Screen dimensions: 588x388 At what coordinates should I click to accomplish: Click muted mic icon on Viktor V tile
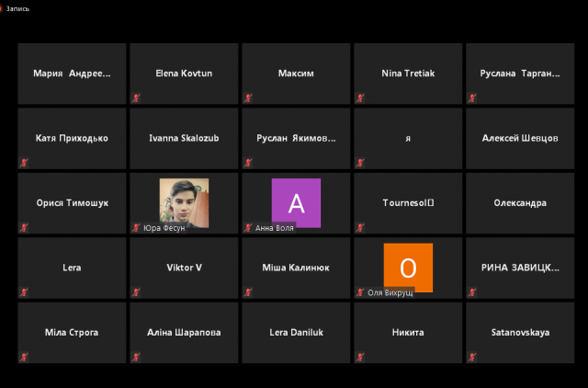(136, 292)
